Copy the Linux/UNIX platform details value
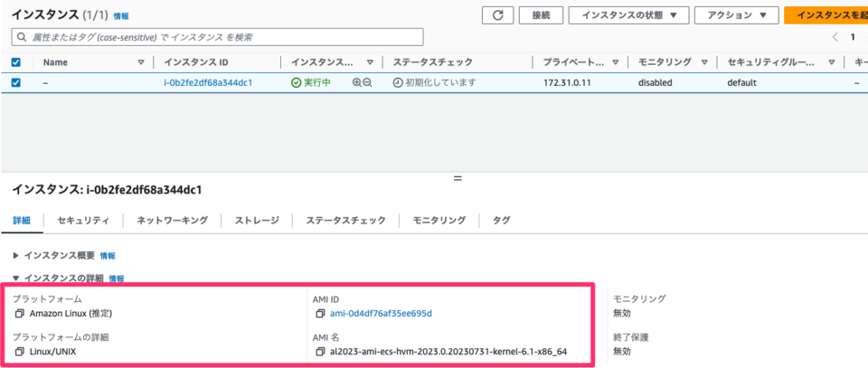The height and width of the screenshot is (368, 868). point(20,352)
